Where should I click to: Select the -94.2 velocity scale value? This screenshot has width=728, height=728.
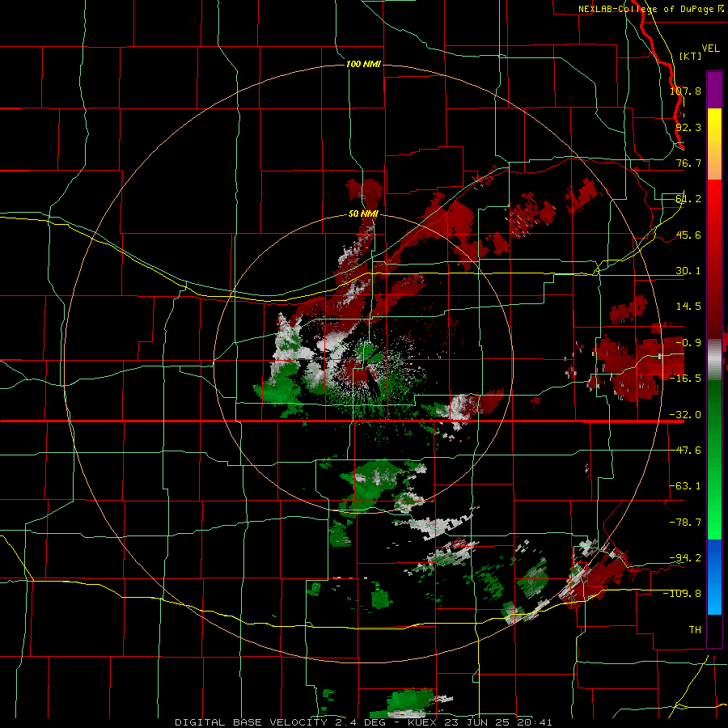pyautogui.click(x=685, y=557)
